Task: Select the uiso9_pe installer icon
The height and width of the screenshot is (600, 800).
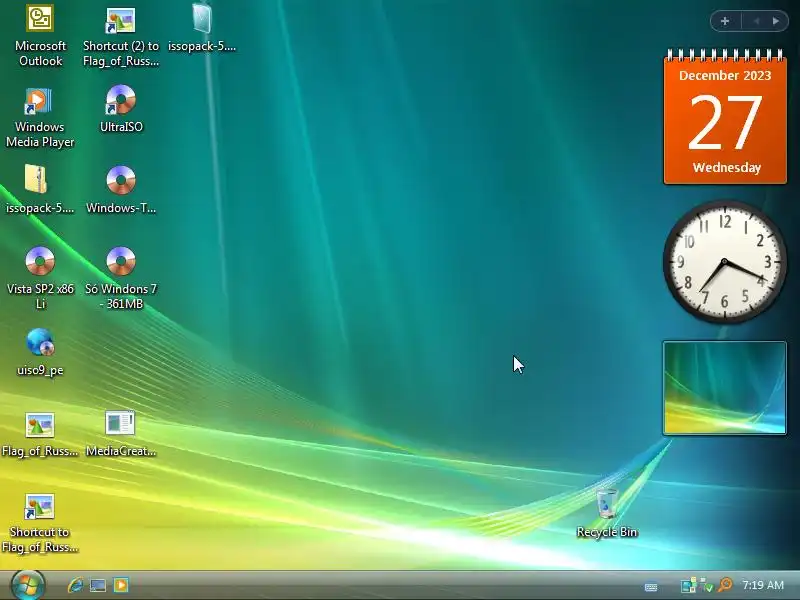Action: point(40,352)
